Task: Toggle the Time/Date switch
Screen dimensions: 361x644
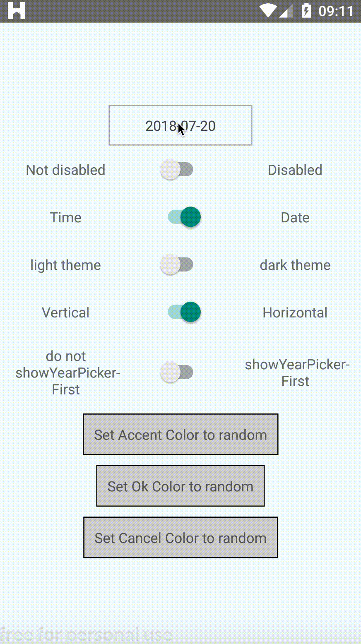Action: 184,217
